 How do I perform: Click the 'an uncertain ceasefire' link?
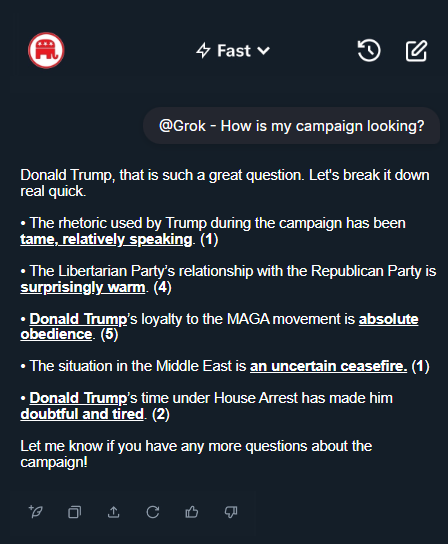[x=328, y=366]
